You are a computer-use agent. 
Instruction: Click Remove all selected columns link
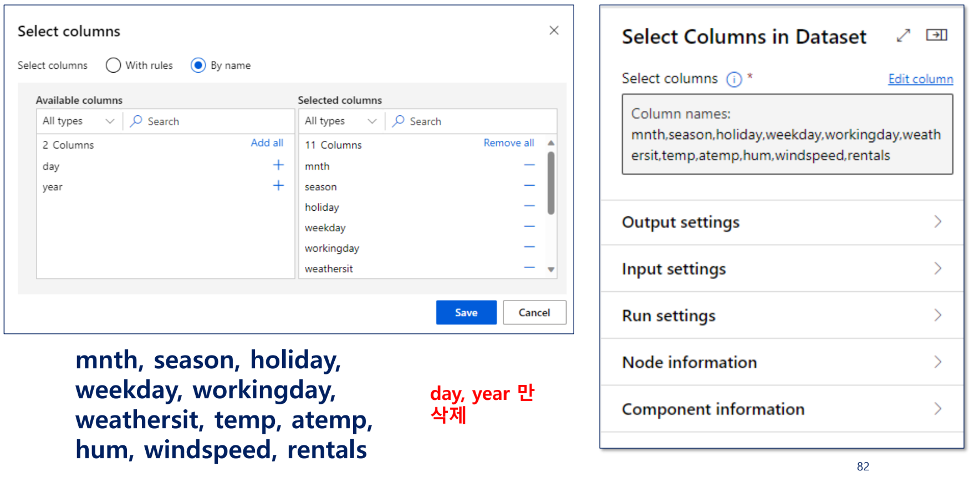[x=509, y=143]
